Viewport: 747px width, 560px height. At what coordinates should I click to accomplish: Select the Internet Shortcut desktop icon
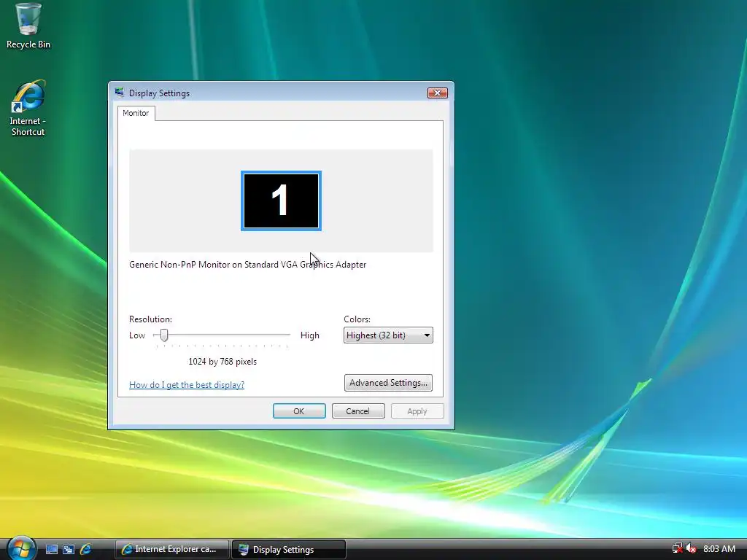28,108
